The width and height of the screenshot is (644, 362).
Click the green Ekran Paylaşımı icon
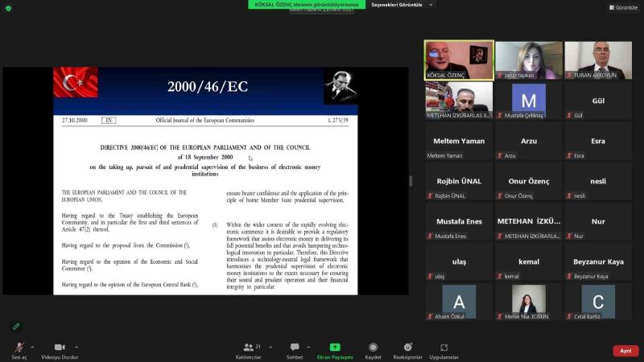coord(335,348)
